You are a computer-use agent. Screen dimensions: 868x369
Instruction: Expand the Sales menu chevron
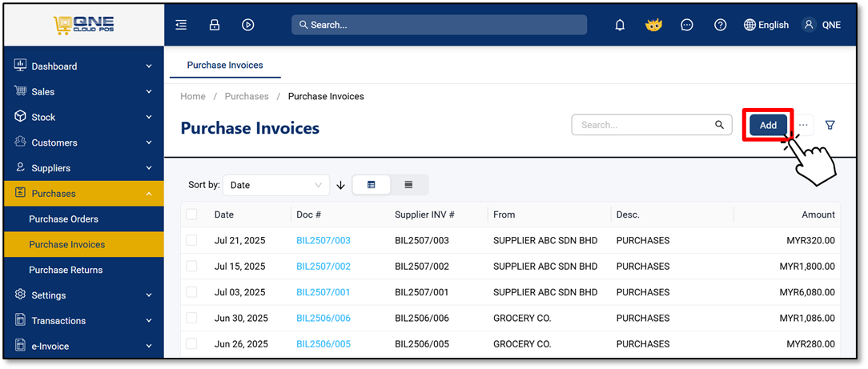149,92
